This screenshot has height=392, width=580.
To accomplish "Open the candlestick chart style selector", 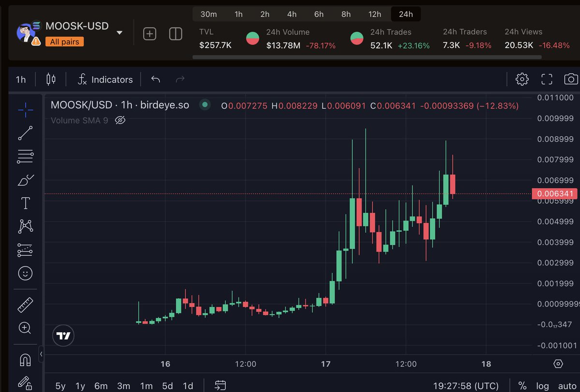I will coord(51,79).
